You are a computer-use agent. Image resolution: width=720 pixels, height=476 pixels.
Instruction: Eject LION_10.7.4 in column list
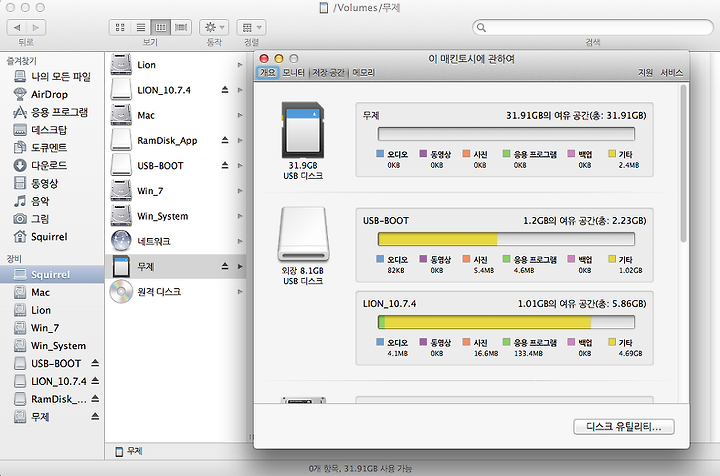click(225, 90)
